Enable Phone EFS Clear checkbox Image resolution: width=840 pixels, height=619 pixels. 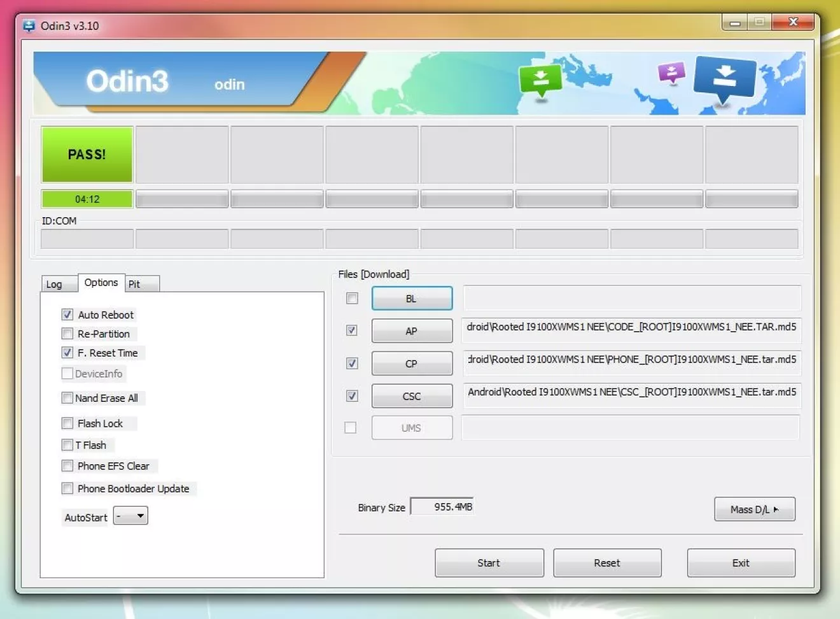(x=67, y=466)
